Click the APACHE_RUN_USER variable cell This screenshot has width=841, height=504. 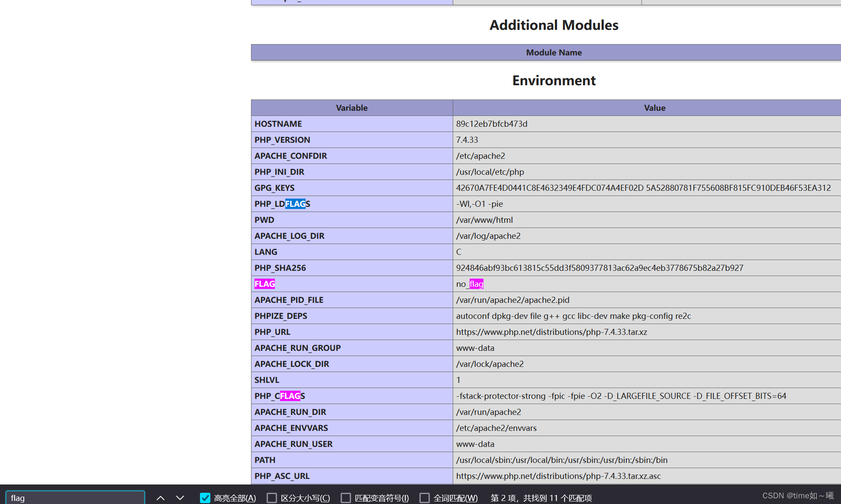pyautogui.click(x=352, y=444)
